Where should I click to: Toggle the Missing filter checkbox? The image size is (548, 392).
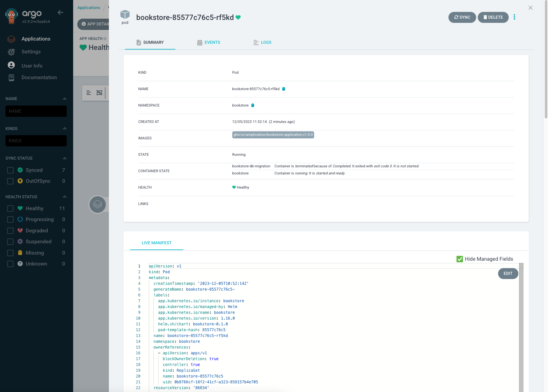tap(10, 253)
